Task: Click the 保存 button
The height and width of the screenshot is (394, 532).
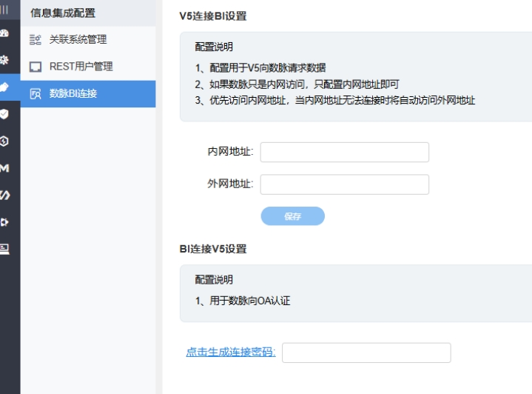Action: (x=292, y=216)
